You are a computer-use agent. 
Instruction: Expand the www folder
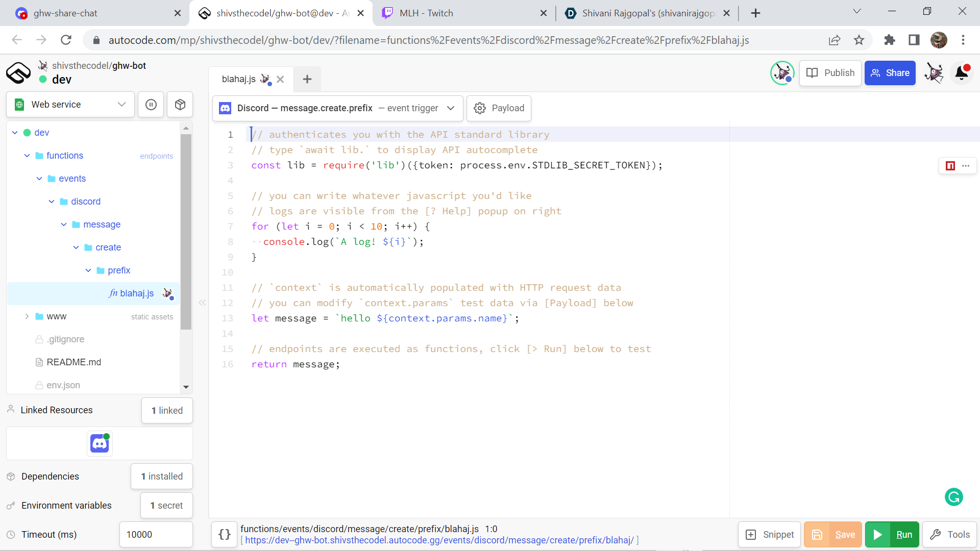click(x=27, y=316)
